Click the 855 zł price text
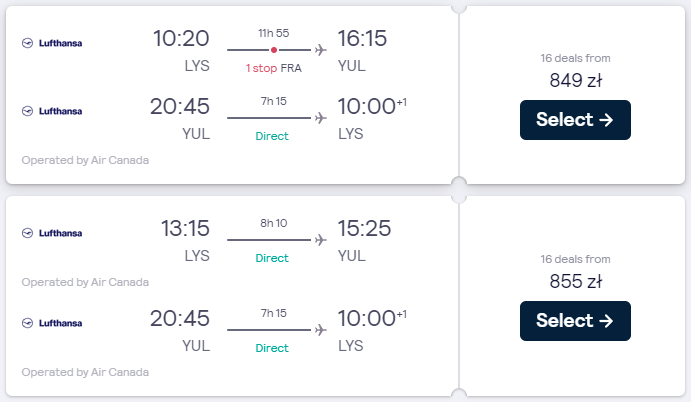The height and width of the screenshot is (402, 691). point(576,282)
